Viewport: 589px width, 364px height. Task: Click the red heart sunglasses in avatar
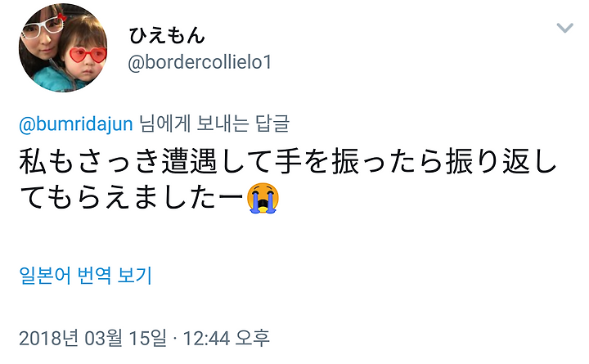coord(88,56)
